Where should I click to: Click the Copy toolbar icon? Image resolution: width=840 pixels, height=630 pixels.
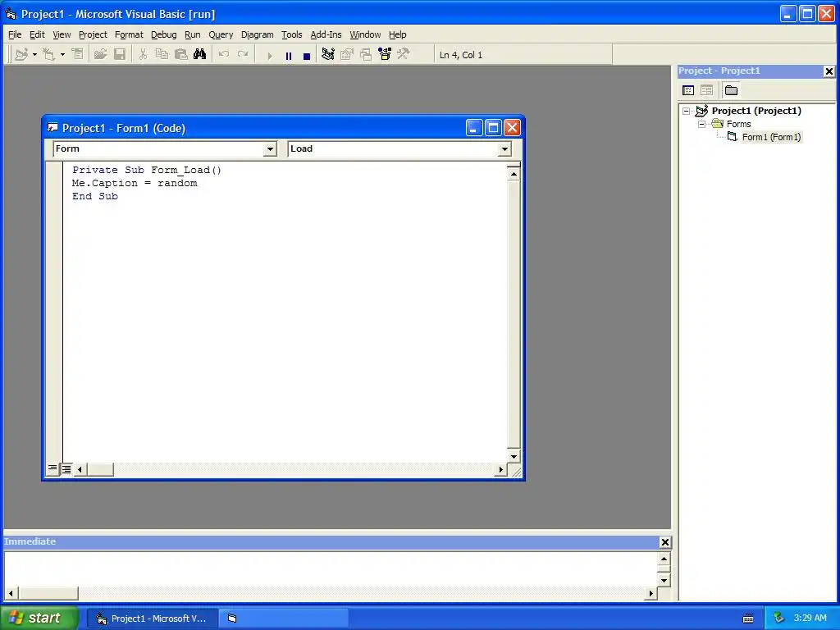162,55
